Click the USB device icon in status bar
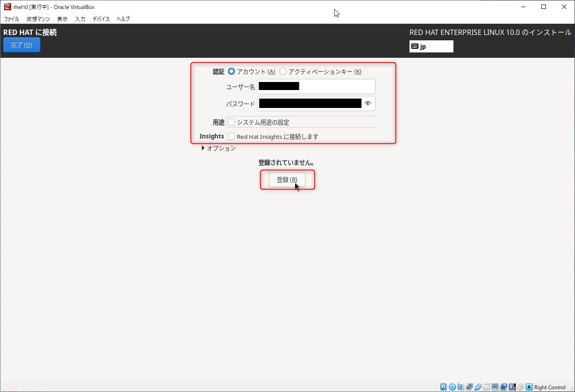The height and width of the screenshot is (392, 575). [x=478, y=387]
